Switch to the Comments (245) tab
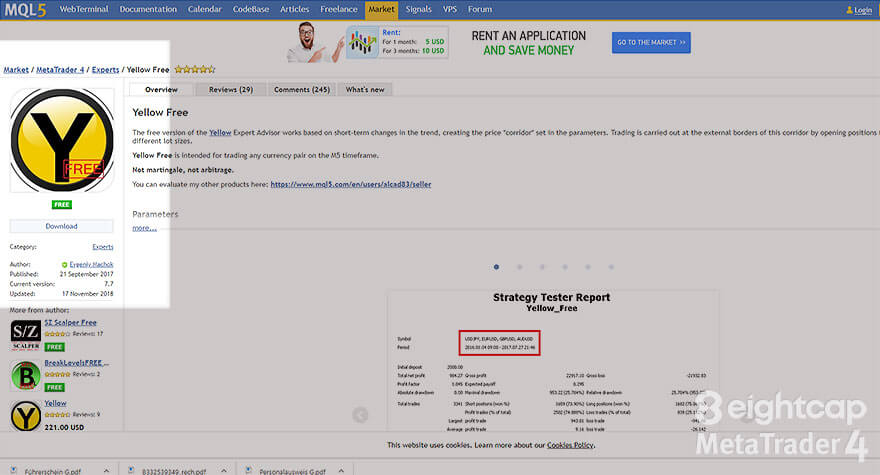Viewport: 880px width, 475px height. [x=301, y=90]
